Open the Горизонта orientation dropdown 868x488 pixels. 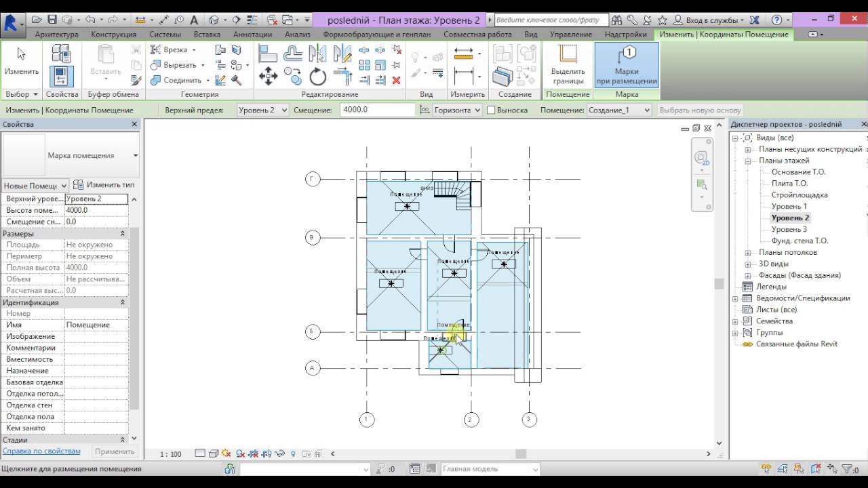(458, 110)
